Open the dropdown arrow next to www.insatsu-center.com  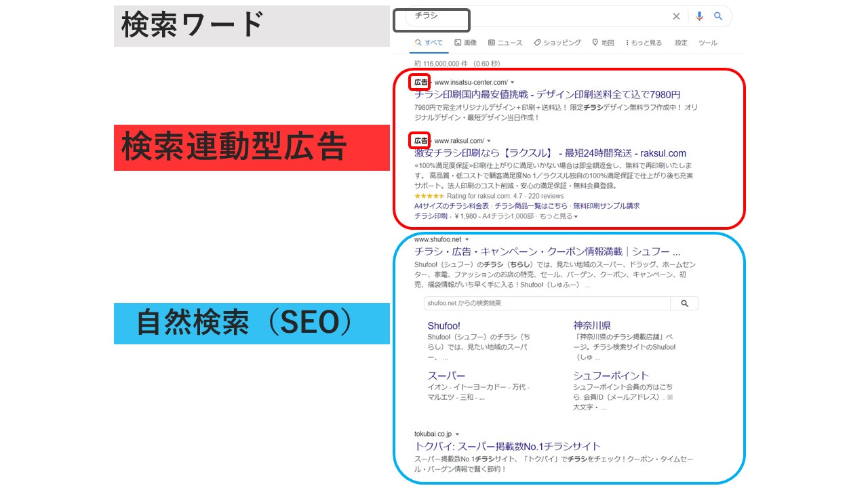pos(513,83)
